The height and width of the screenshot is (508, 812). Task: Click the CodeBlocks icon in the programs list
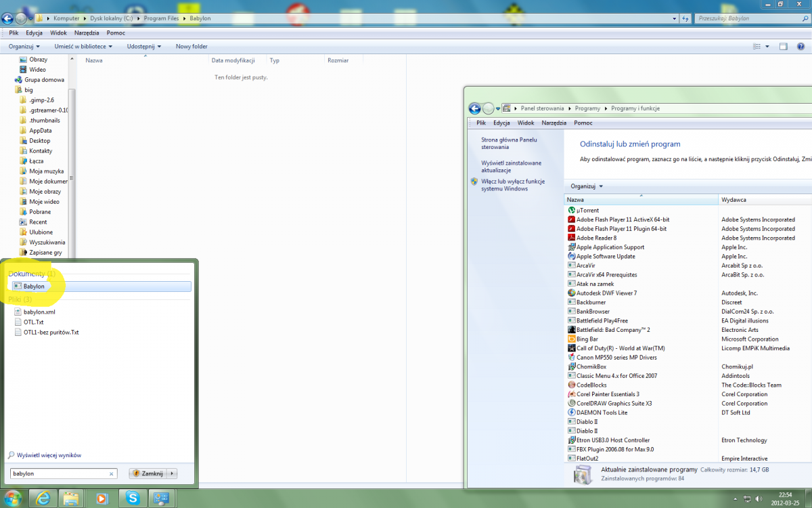(571, 385)
